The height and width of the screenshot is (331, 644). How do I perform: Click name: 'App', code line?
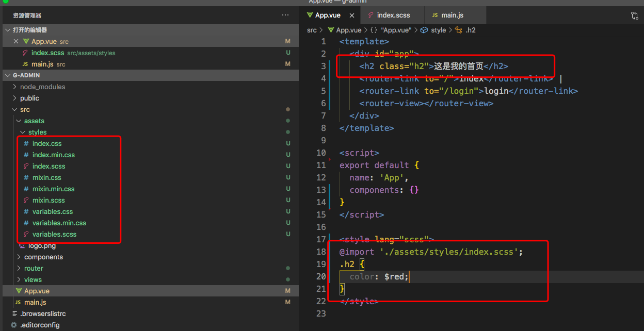(379, 177)
